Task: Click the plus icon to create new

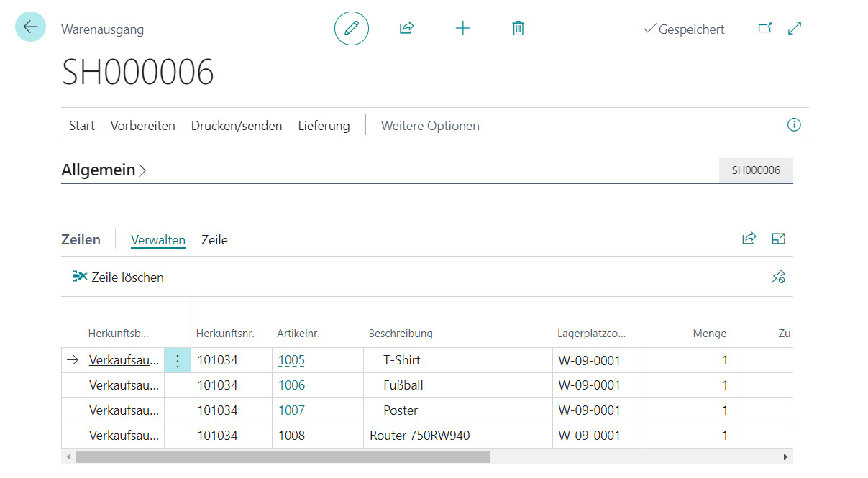Action: (462, 29)
